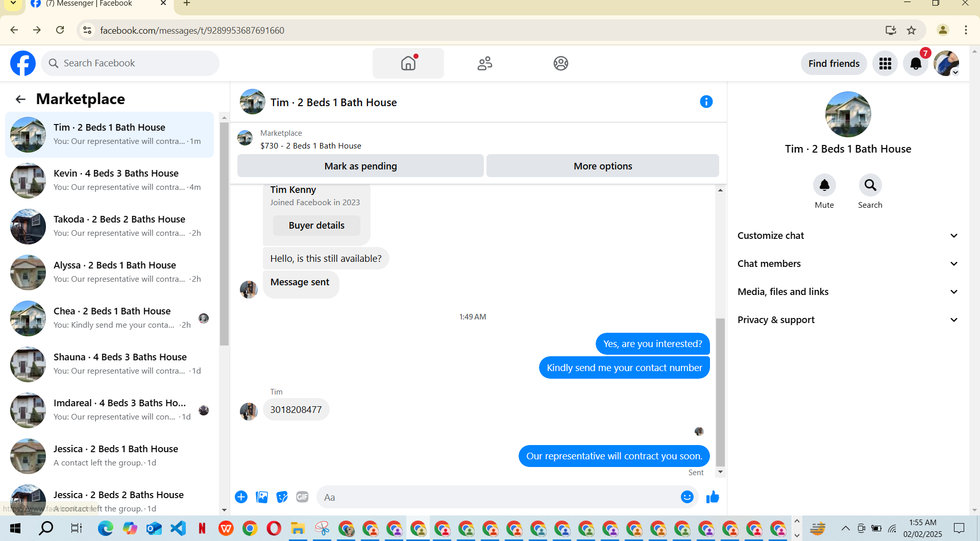This screenshot has width=980, height=541.
Task: Open browser tab search dropdown
Action: (x=13, y=4)
